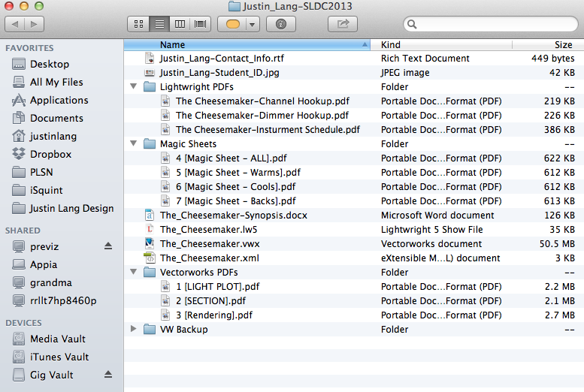This screenshot has height=392, width=584.
Task: Select The Cheesemaker-Channel Hookup.pdf
Action: (262, 101)
